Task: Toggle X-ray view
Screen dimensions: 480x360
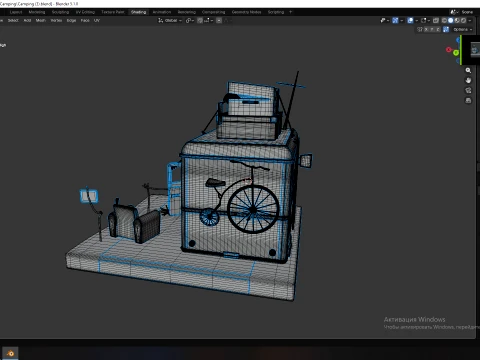Action: pos(436,20)
